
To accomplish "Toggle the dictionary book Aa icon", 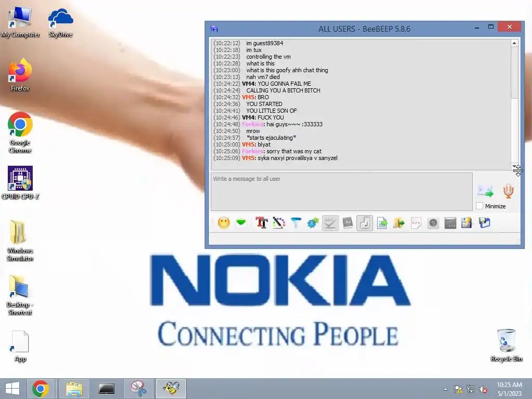I will [348, 223].
